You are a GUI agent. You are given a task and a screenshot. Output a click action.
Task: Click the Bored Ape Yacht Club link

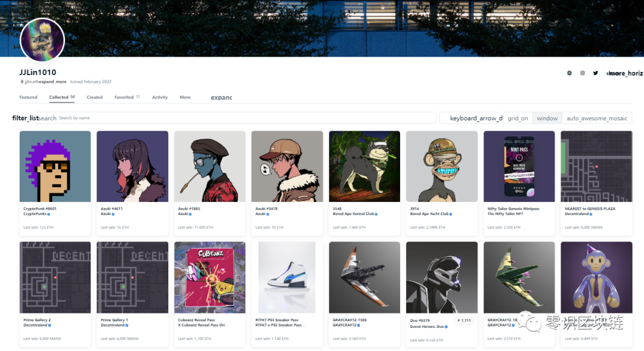pos(429,214)
